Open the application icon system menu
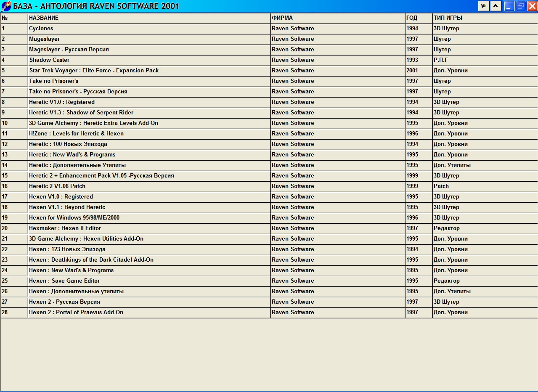The width and height of the screenshot is (538, 392). (6, 6)
